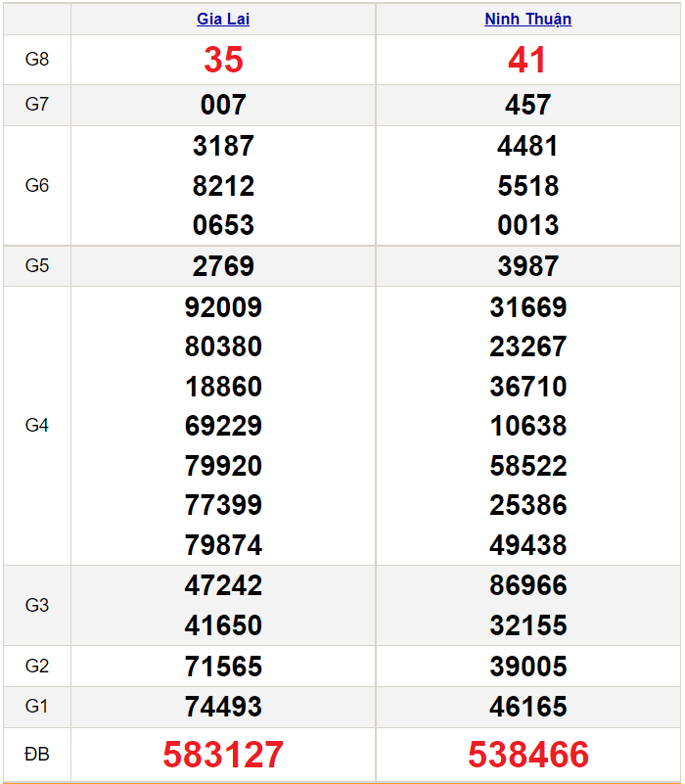Click Gia Lai special prize 583127

click(x=223, y=755)
